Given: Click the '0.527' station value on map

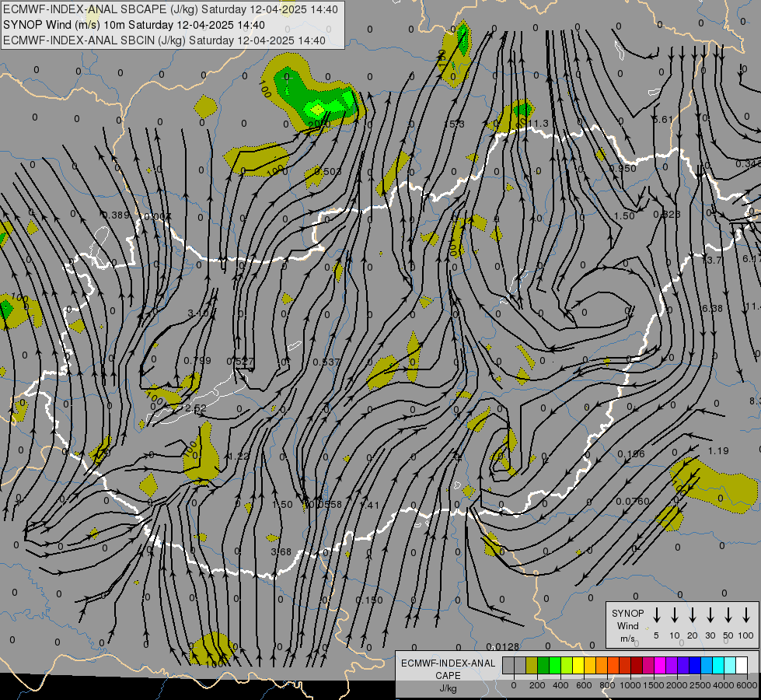Looking at the screenshot, I should point(240,362).
